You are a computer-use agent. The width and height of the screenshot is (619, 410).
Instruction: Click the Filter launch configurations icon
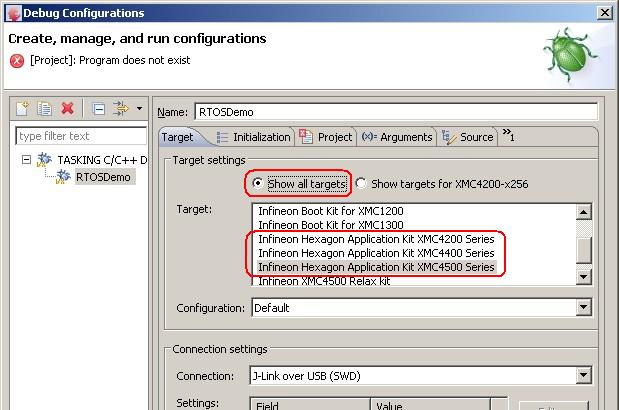tap(120, 108)
